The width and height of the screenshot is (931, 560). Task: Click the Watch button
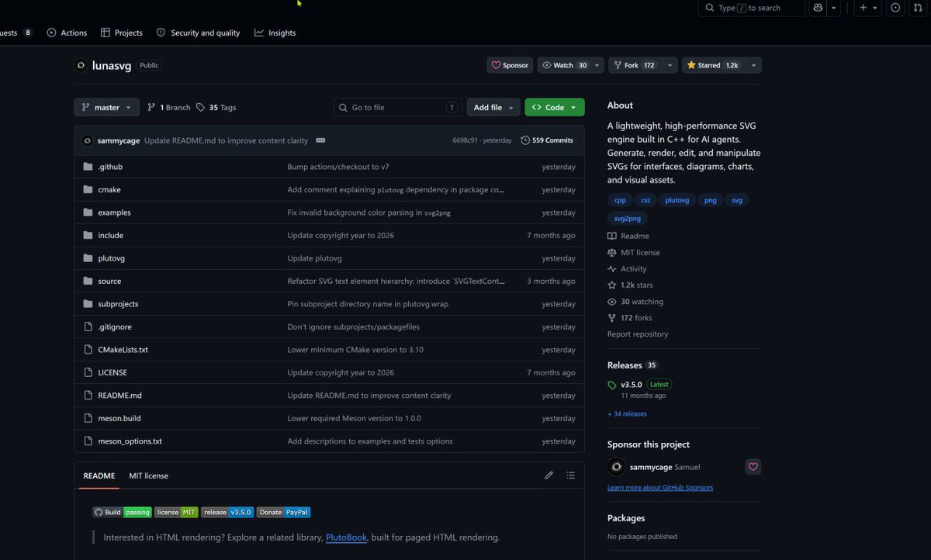(564, 65)
